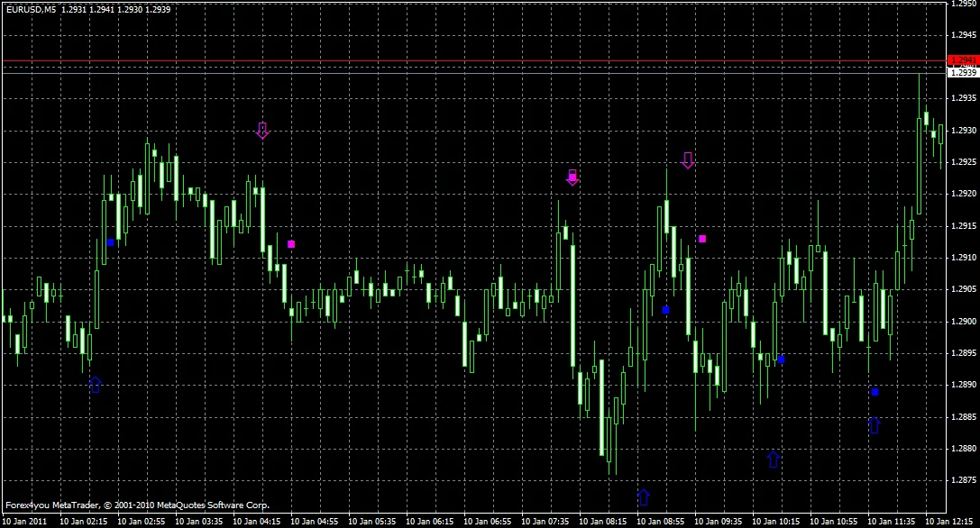This screenshot has width=980, height=528.
Task: Select the red horizontal line at 1.2941
Action: tap(473, 61)
